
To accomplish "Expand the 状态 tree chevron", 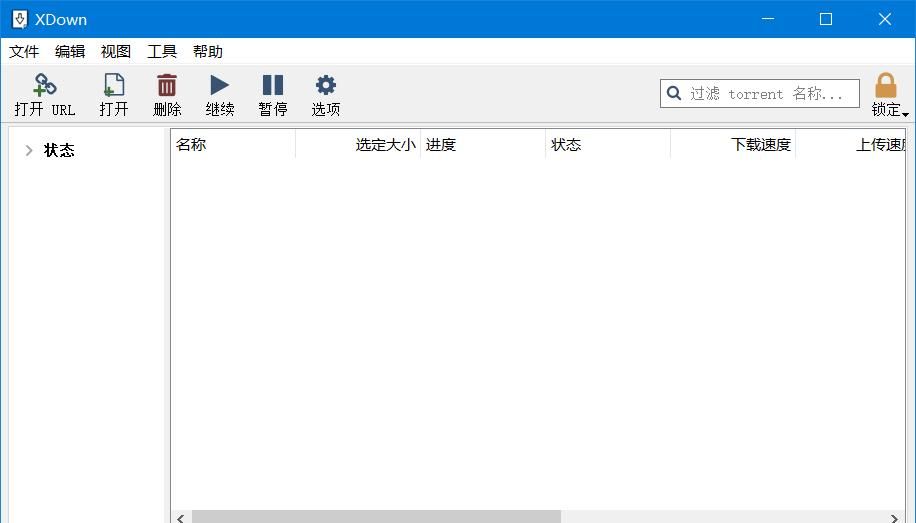I will (x=29, y=150).
